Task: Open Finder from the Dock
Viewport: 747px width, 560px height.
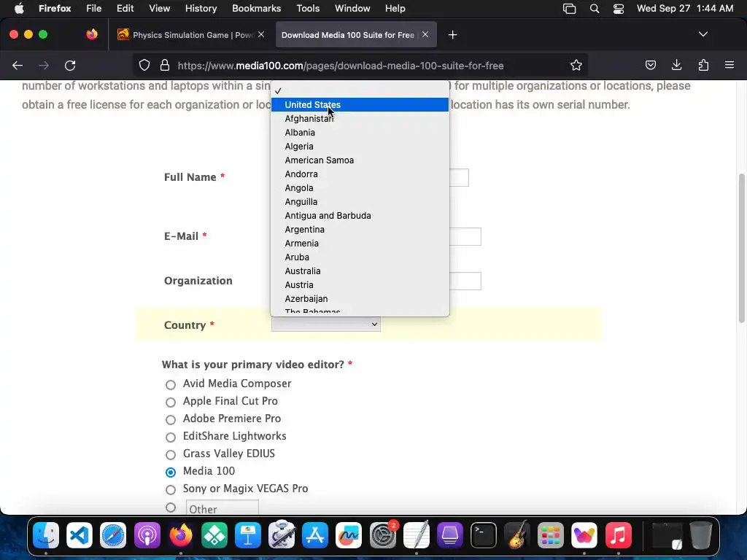Action: click(x=46, y=535)
